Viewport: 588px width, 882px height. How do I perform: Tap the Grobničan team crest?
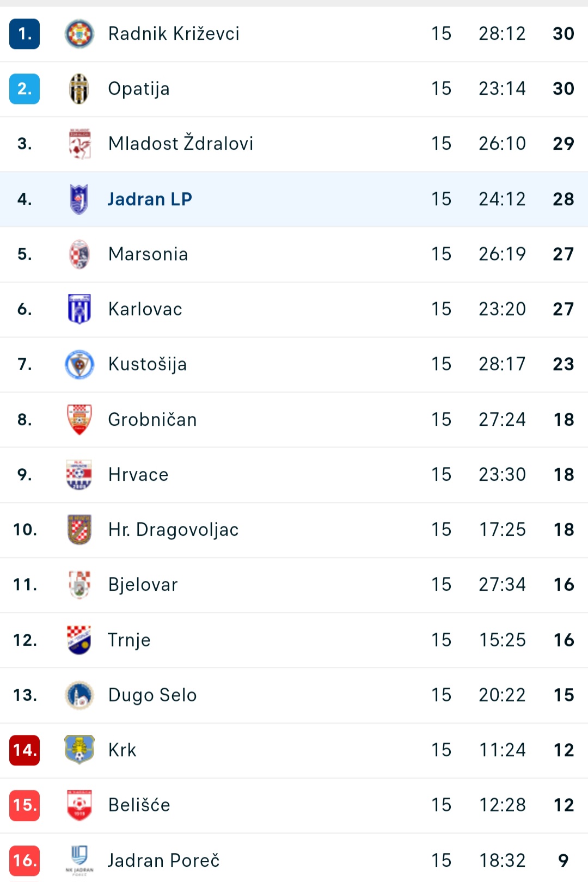(79, 420)
